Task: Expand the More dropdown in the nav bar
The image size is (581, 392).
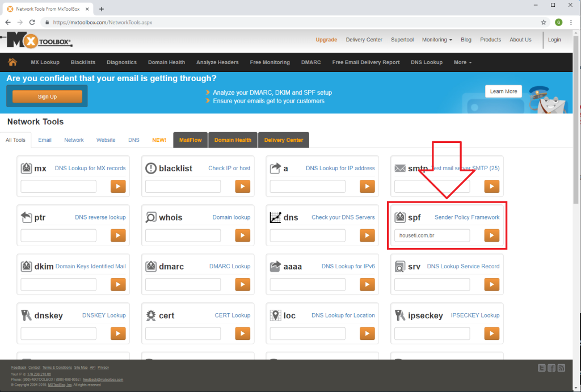Action: click(462, 62)
